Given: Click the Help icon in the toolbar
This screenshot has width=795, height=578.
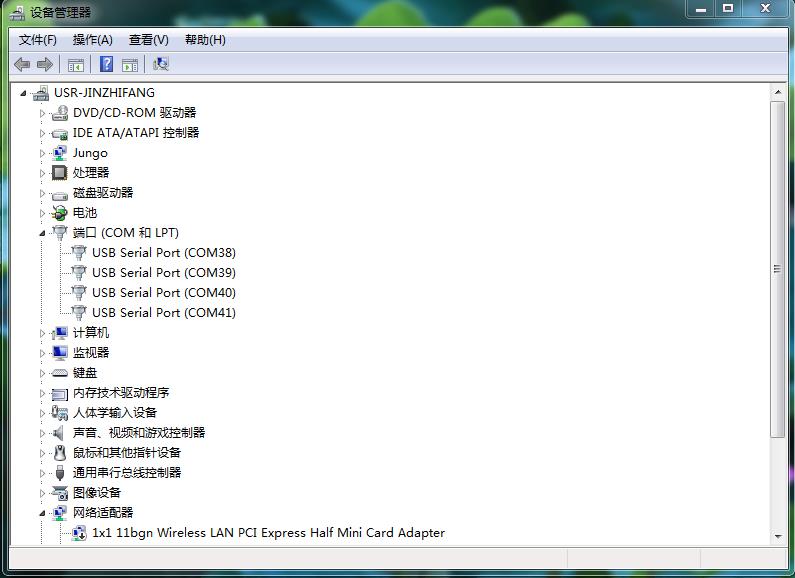Looking at the screenshot, I should pos(106,64).
